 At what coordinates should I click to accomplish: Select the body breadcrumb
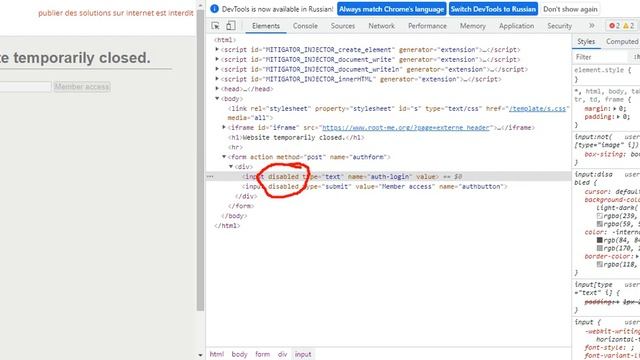[x=239, y=354]
